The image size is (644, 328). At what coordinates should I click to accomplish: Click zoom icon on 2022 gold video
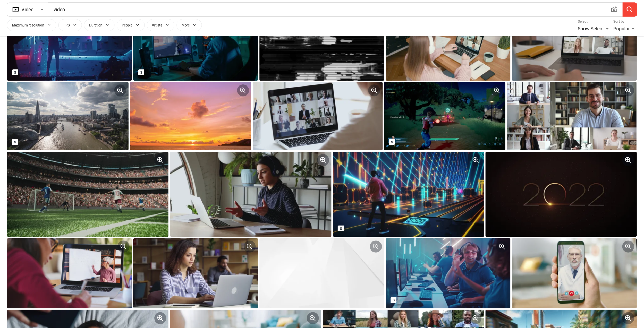pyautogui.click(x=628, y=160)
